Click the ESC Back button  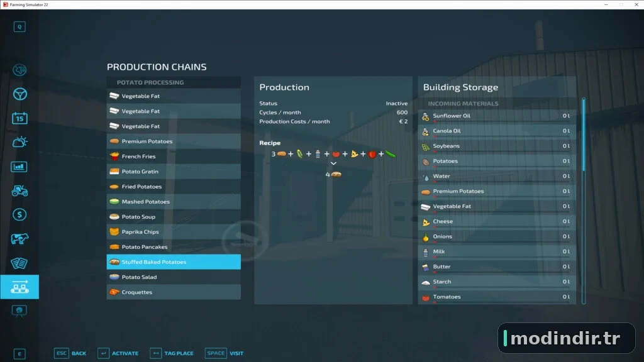point(70,353)
